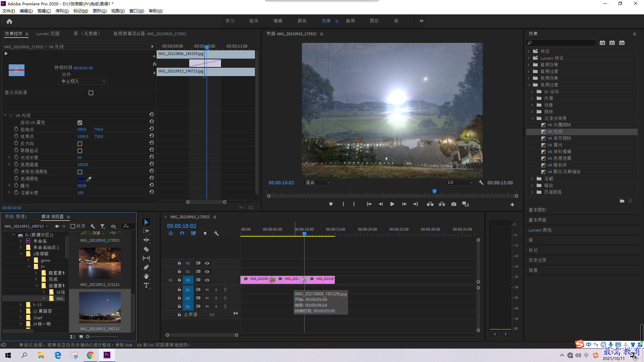The width and height of the screenshot is (644, 362).
Task: Toggle 显示实际源 checkbox
Action: (x=91, y=93)
